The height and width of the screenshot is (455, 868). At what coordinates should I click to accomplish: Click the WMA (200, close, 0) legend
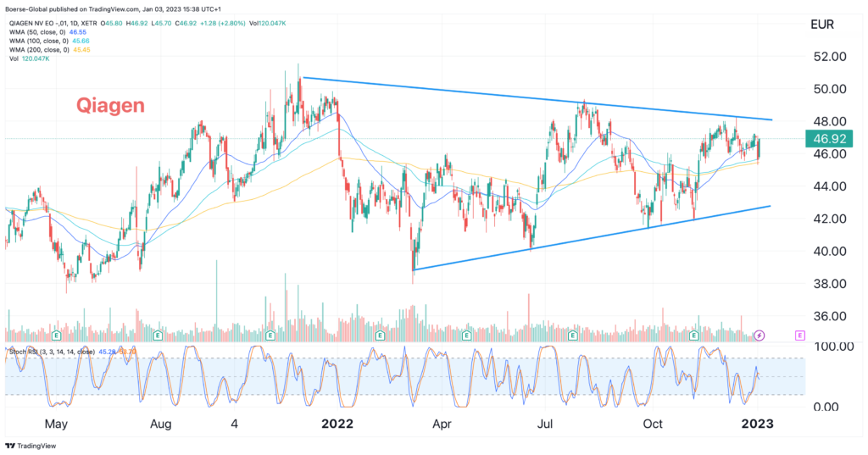[41, 50]
